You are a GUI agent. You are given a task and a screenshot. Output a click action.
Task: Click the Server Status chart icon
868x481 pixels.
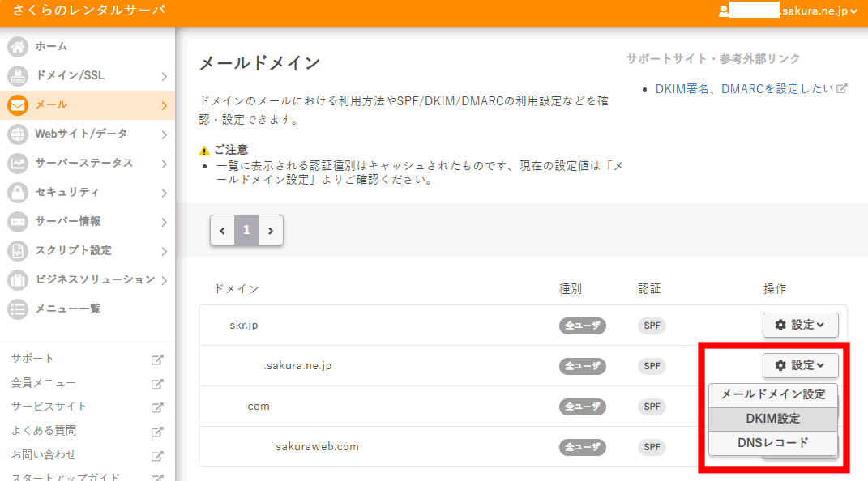(18, 164)
